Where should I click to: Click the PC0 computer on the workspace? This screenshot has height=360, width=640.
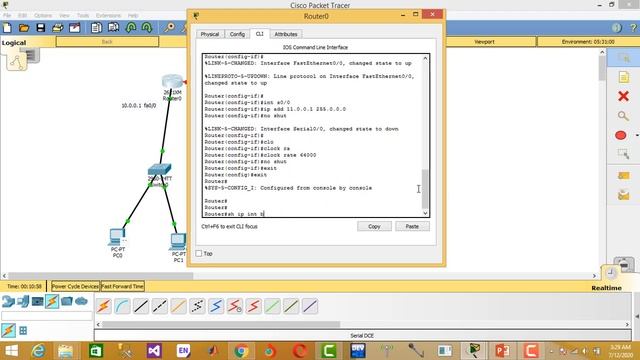pos(118,237)
